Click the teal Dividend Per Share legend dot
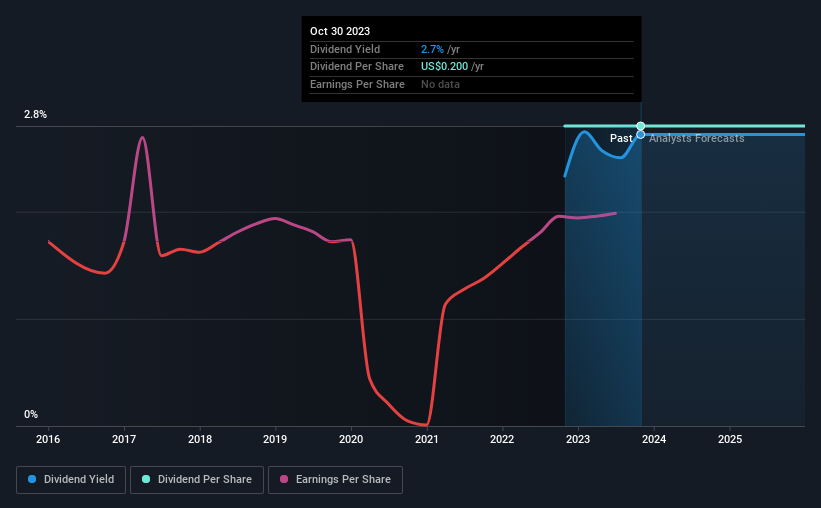 [146, 479]
